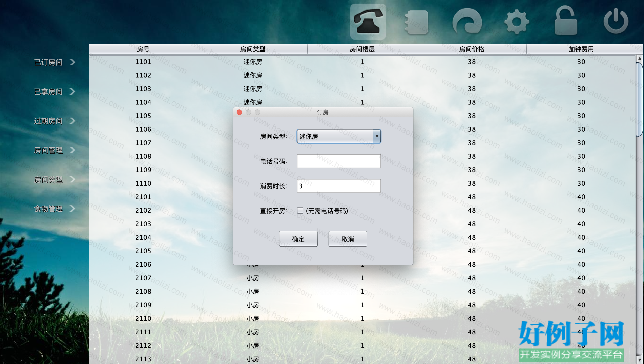Click the table scrollbar up arrow
Viewport: 644px width, 364px height.
tap(640, 59)
